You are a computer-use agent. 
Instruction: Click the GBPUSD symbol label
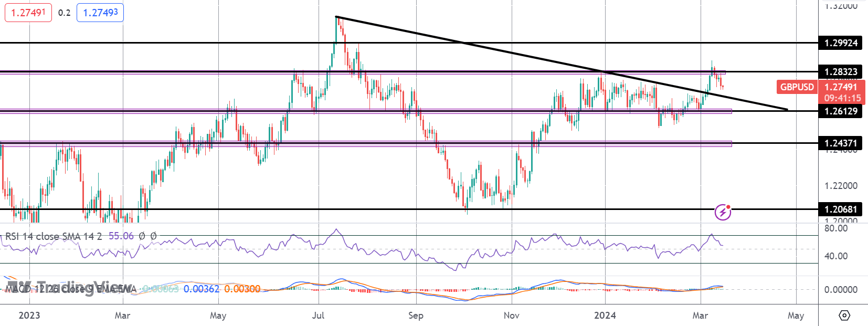point(797,87)
